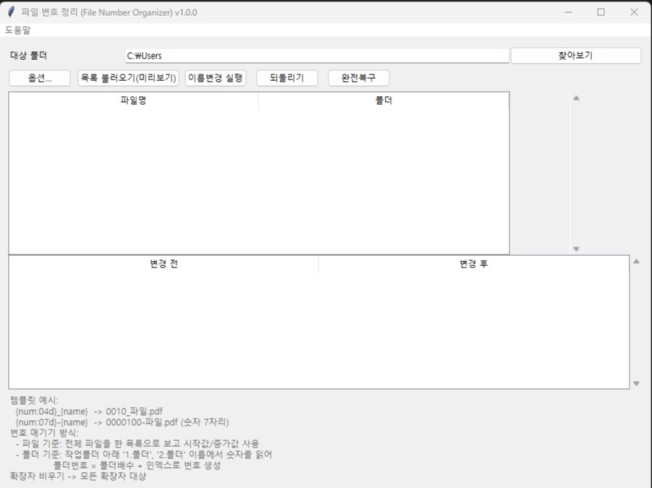Click 목록 불러오기(미리보기) button

(x=128, y=78)
